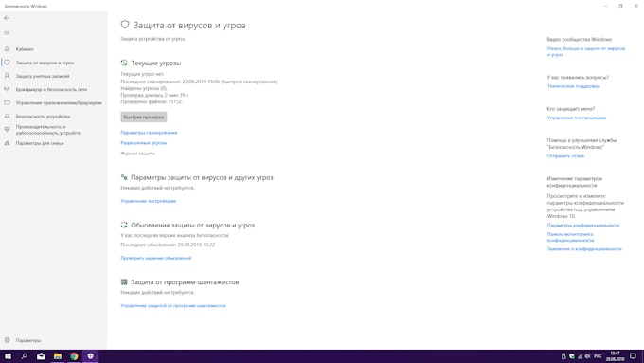The image size is (644, 363).
Task: Click the virus protection settings gear icon
Action: pos(124,177)
